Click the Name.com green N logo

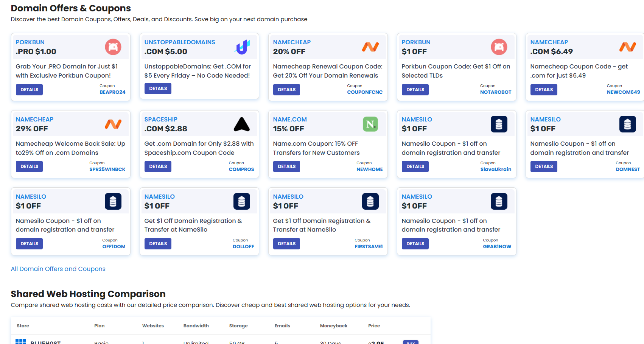point(370,124)
